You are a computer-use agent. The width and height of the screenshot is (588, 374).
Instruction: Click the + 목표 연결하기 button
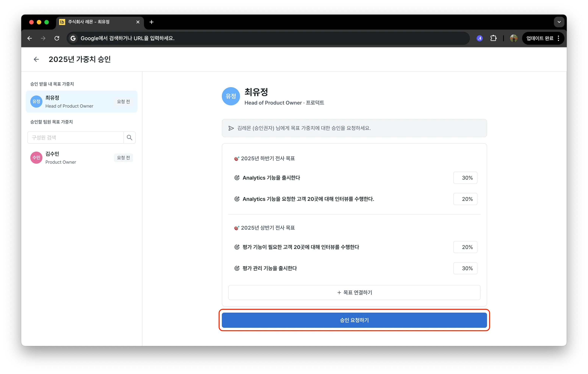(x=354, y=292)
